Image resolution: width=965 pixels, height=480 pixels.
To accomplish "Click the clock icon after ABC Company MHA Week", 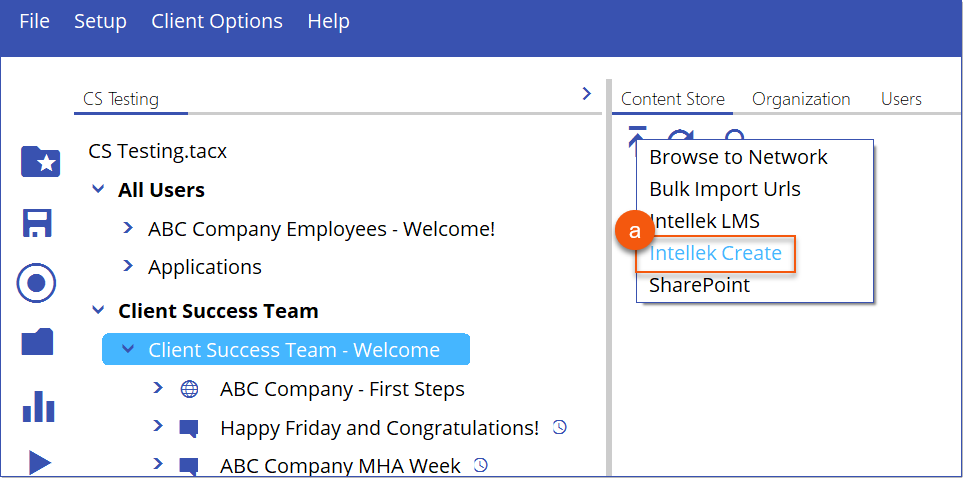I will click(x=481, y=465).
